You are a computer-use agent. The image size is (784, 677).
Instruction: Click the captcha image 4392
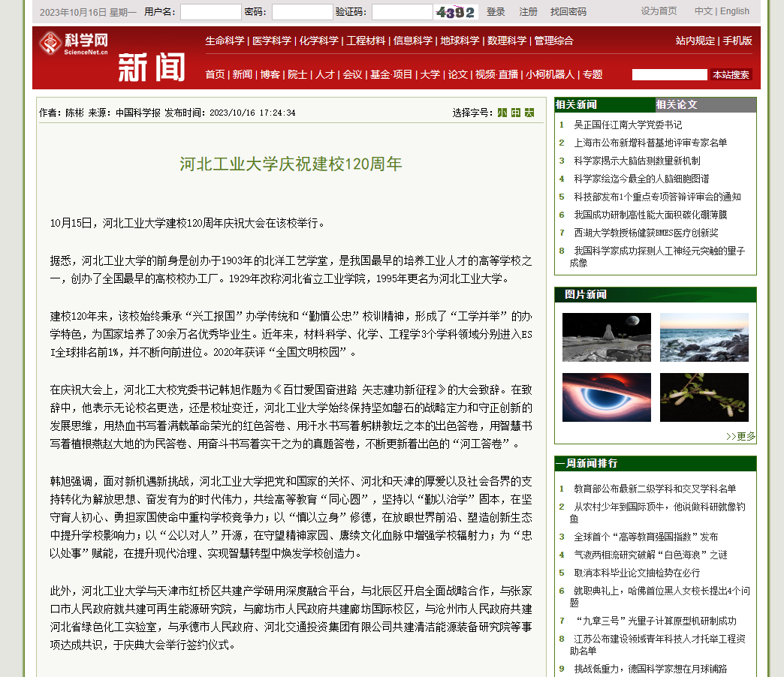coord(456,12)
